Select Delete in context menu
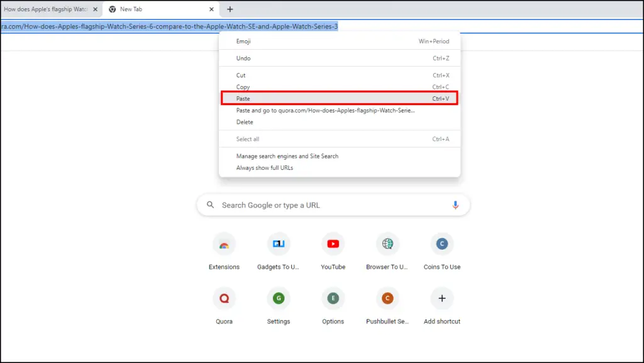This screenshot has width=644, height=363. coord(340,122)
